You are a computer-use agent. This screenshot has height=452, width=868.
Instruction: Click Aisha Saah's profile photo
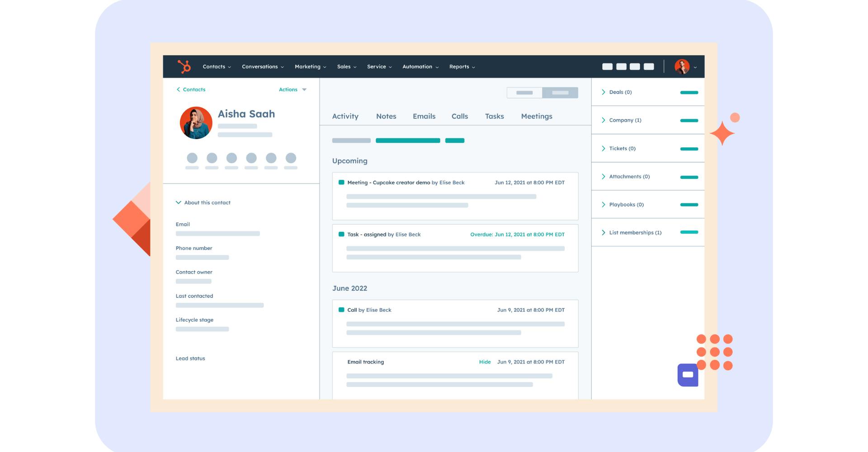(x=196, y=122)
